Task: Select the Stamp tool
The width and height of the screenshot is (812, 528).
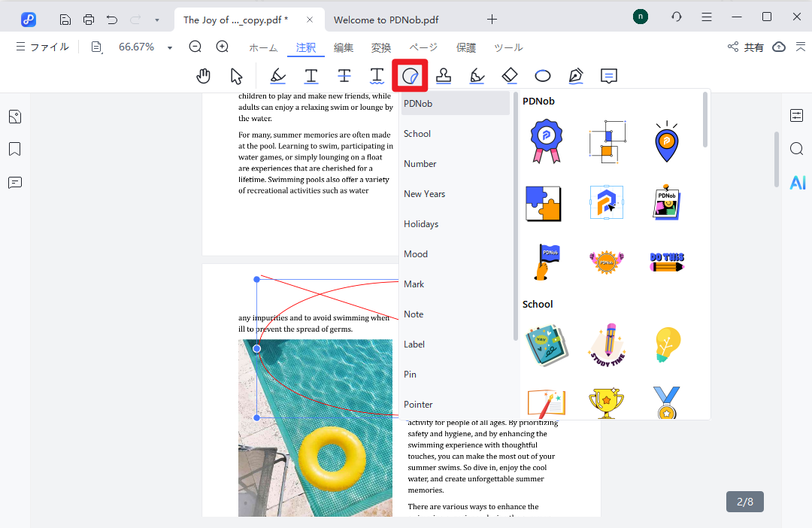Action: pos(444,75)
